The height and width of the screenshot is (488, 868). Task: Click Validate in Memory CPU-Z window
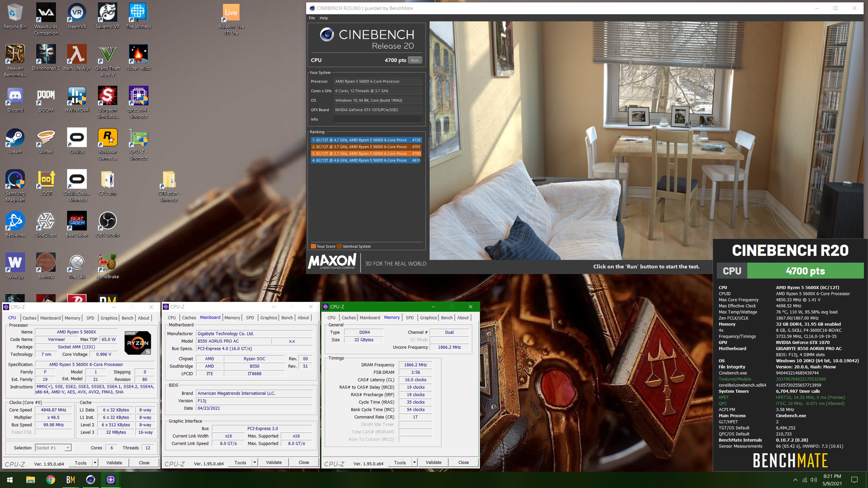tap(434, 462)
